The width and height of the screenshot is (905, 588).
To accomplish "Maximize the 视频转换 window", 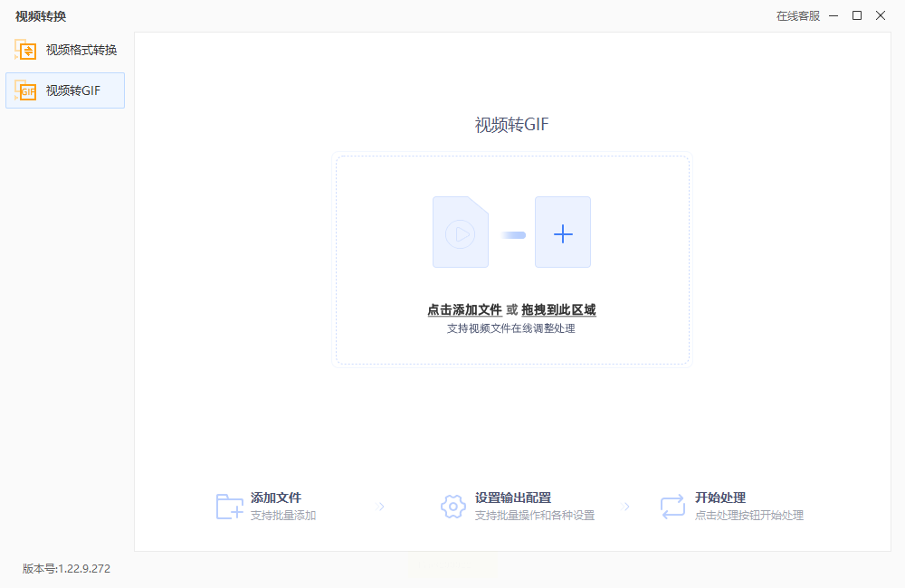I will click(x=857, y=15).
